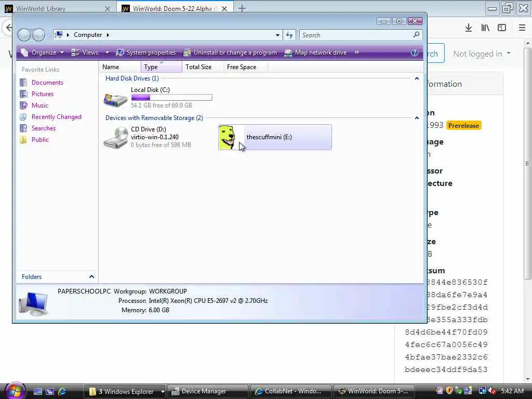The width and height of the screenshot is (532, 399).
Task: Open the browser hamburger menu
Action: click(x=522, y=28)
